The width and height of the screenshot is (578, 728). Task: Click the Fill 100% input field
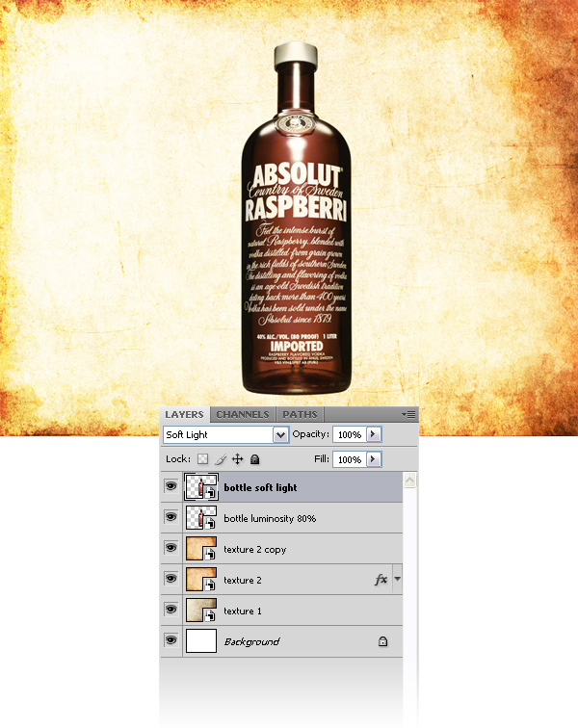pyautogui.click(x=350, y=459)
